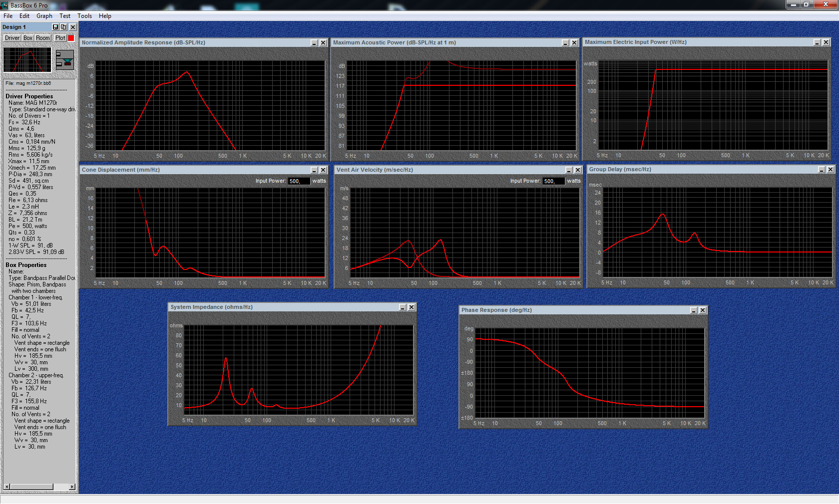Click the Vent Air Velocity input power field

554,181
